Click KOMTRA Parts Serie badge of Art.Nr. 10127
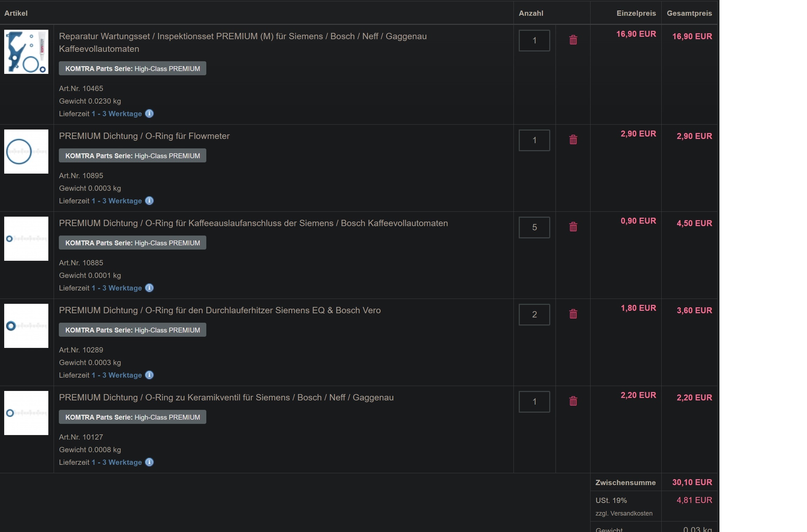The height and width of the screenshot is (532, 807). coord(132,417)
